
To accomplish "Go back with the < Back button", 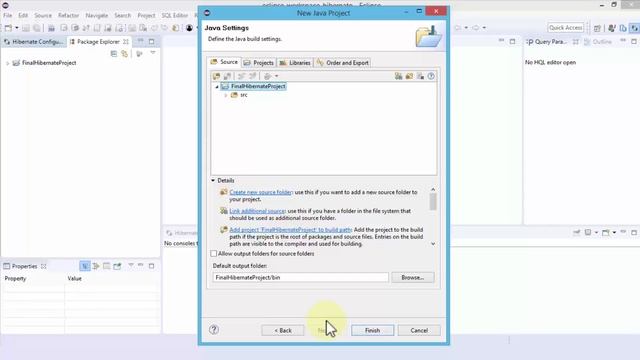I will click(x=282, y=330).
